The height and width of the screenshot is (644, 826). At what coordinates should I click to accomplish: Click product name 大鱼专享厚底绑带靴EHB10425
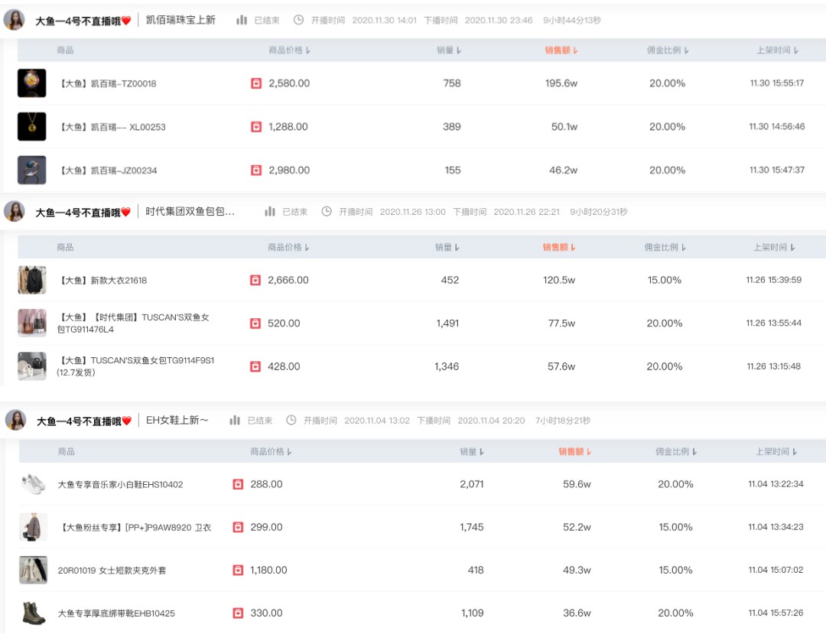116,613
